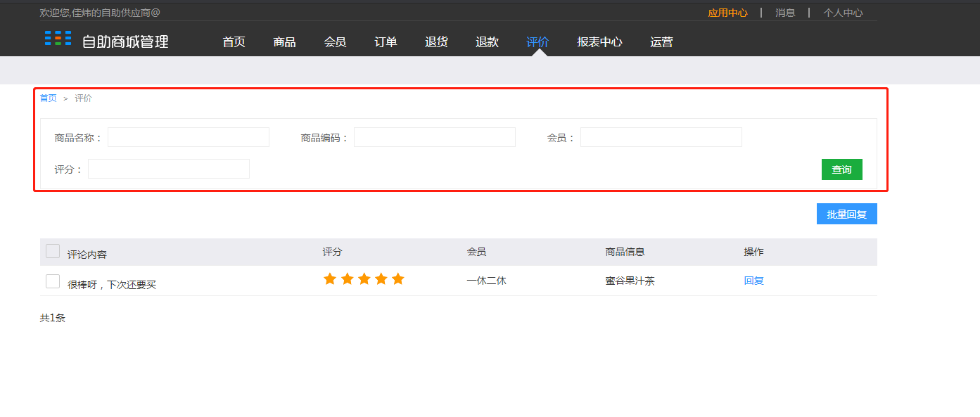Click the 首页 breadcrumb link

tap(48, 98)
